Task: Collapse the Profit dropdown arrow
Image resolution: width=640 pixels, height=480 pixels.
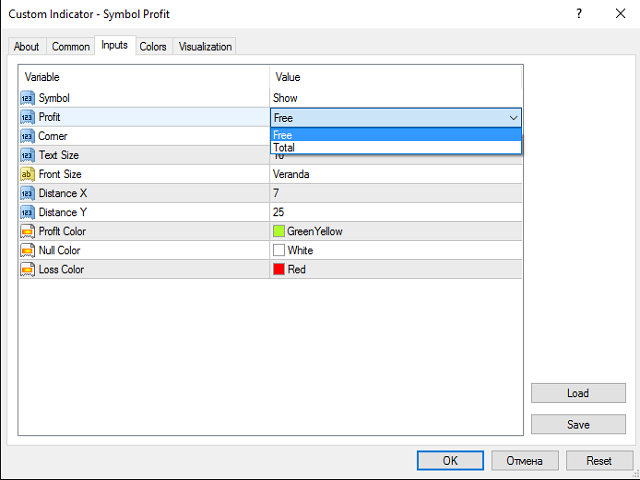Action: click(513, 117)
